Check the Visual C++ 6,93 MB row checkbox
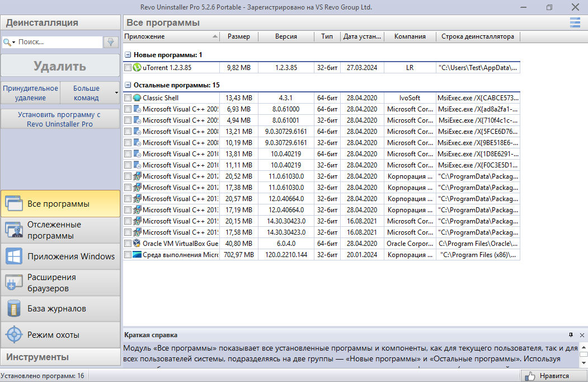 click(x=128, y=109)
